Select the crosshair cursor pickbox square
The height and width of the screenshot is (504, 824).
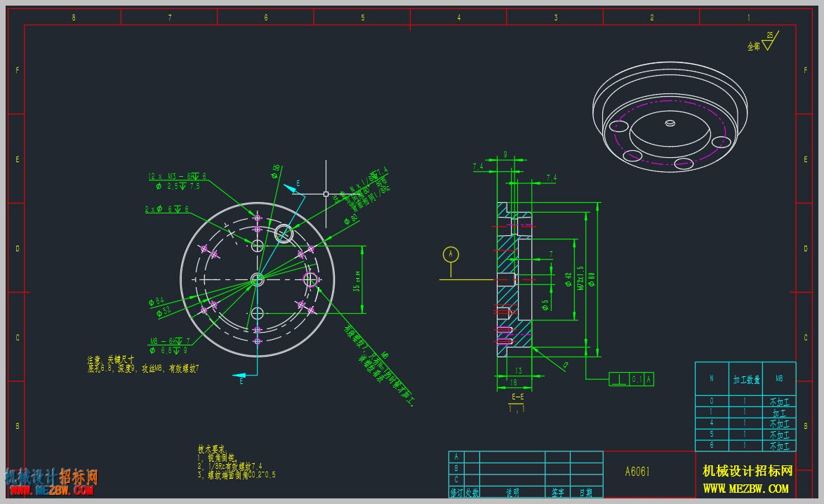pyautogui.click(x=326, y=194)
